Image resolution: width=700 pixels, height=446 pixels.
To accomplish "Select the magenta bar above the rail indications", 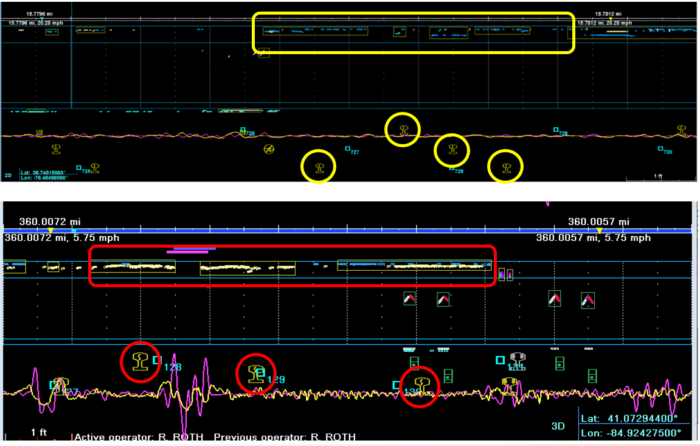I will [x=188, y=252].
